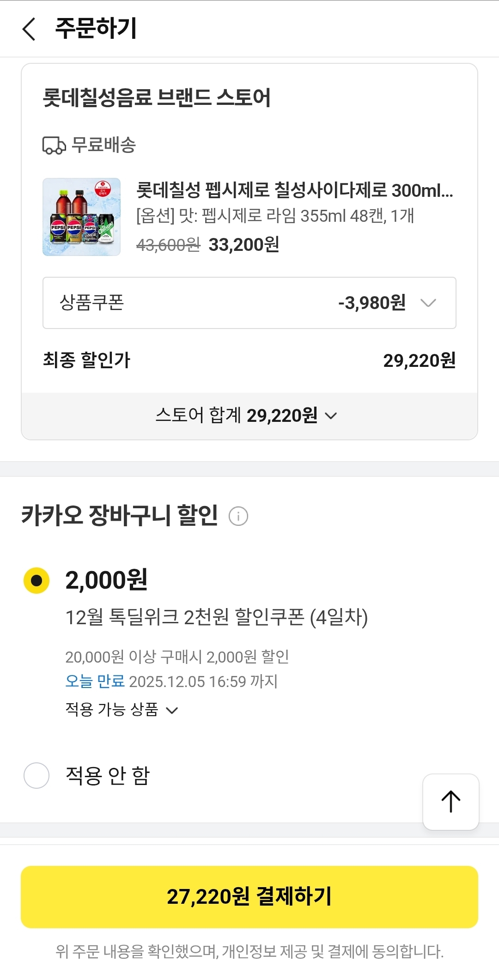Select the 2,000원 discount coupon radio
This screenshot has height=980, width=499.
[x=37, y=580]
